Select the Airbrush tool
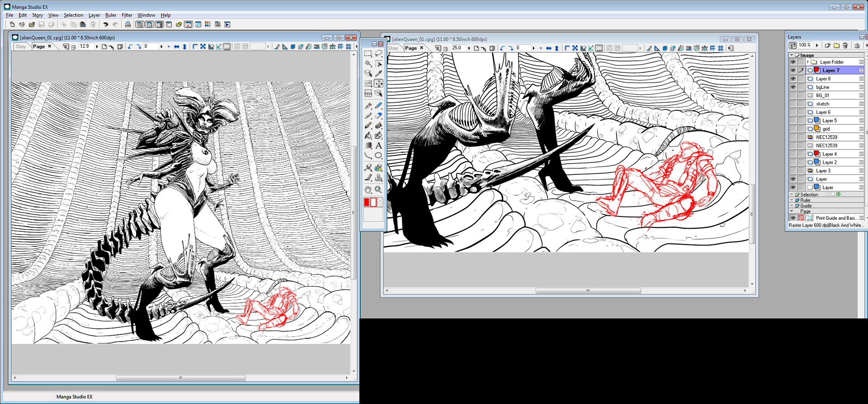The height and width of the screenshot is (404, 868). (x=378, y=125)
